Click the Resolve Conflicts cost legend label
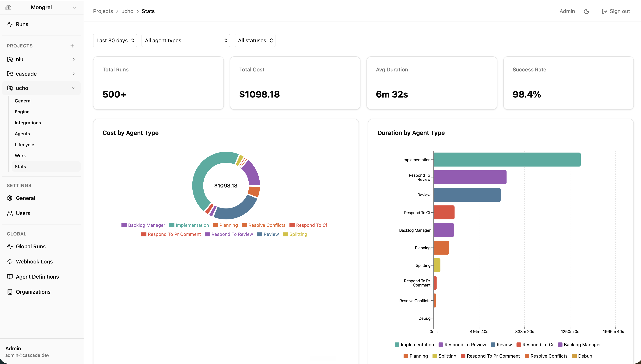 [x=267, y=225]
